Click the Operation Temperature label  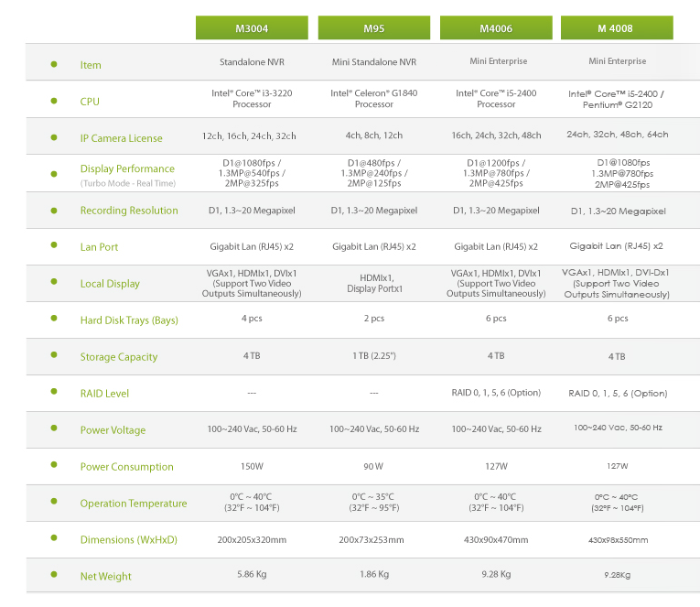pyautogui.click(x=134, y=504)
